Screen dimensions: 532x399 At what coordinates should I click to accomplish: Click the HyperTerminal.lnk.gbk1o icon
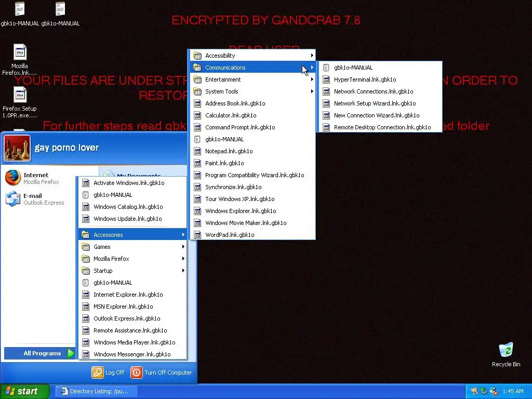click(x=326, y=79)
